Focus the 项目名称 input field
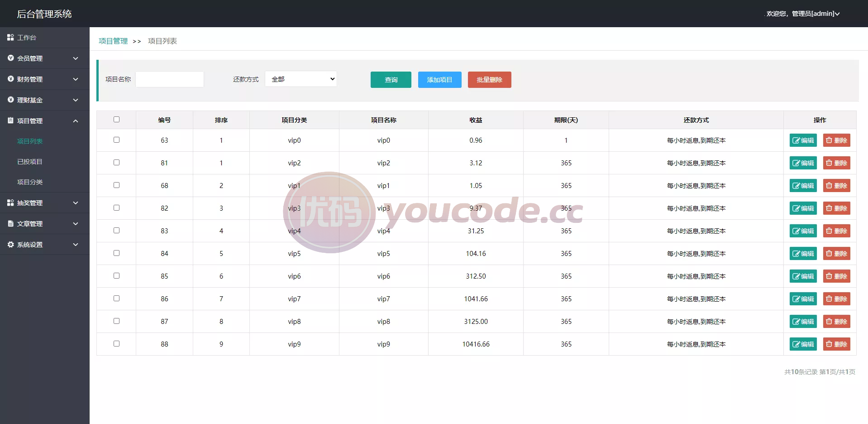868x424 pixels. tap(170, 79)
